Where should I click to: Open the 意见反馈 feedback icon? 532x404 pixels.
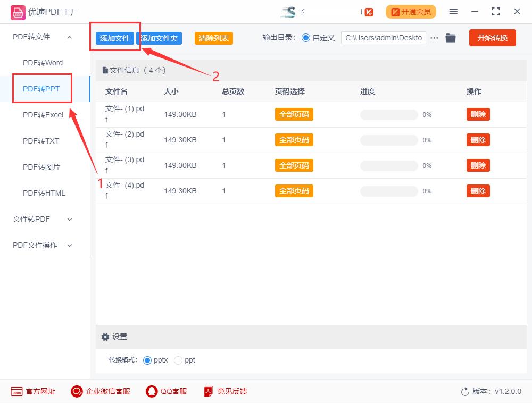pyautogui.click(x=207, y=391)
